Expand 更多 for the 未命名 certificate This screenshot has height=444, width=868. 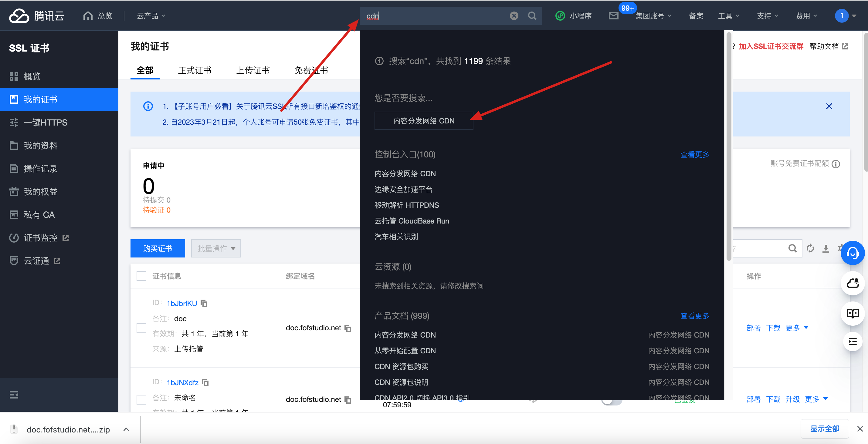pos(816,399)
